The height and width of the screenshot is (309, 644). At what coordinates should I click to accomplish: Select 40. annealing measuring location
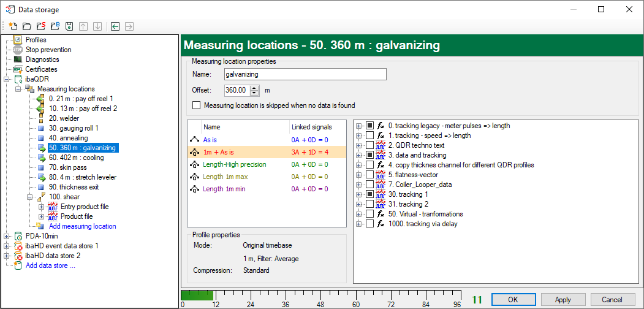point(68,138)
